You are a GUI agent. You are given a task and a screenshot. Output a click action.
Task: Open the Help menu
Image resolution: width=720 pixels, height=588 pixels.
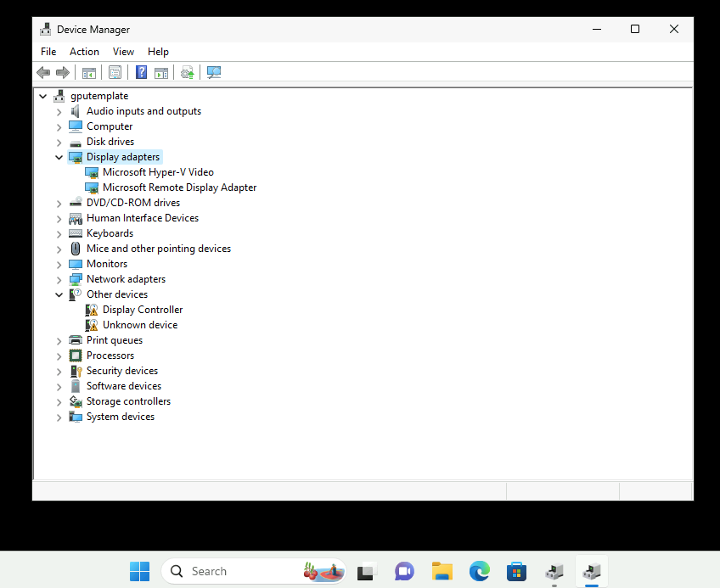click(x=158, y=52)
